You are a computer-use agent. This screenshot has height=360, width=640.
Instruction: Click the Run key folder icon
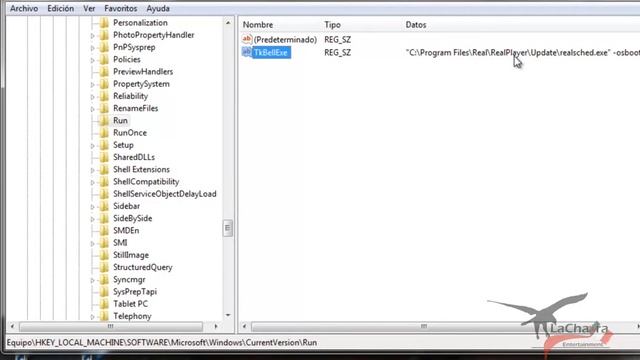[x=104, y=120]
